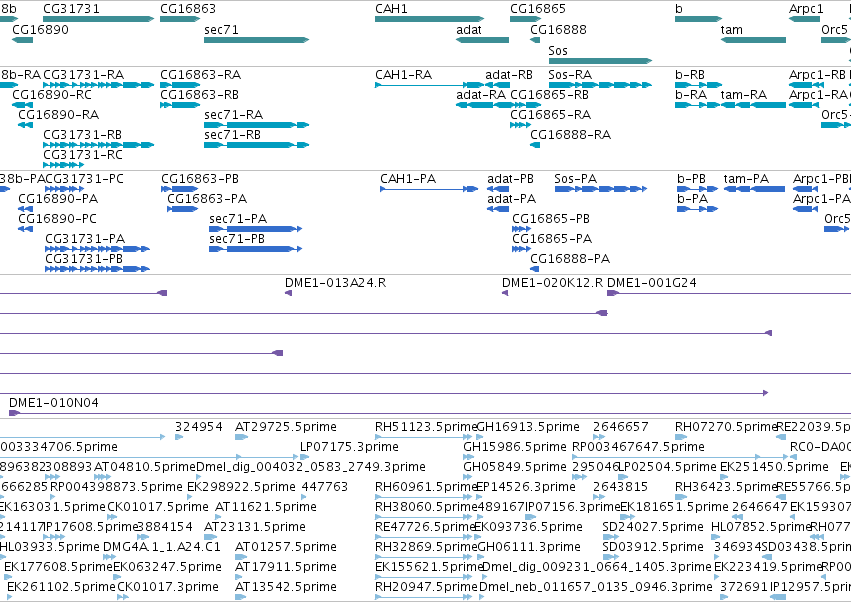Image resolution: width=851 pixels, height=602 pixels.
Task: Select the RH60961.5prime EST label
Action: (426, 486)
